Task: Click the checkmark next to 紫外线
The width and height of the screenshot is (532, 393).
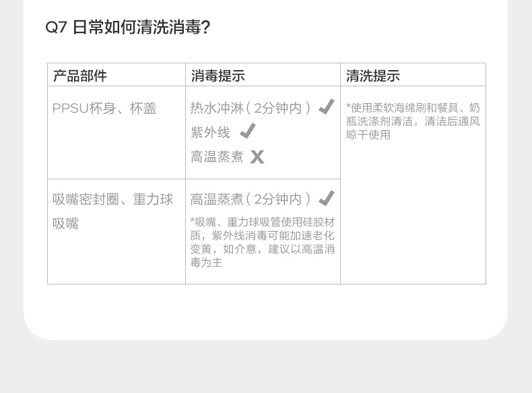Action: (248, 131)
